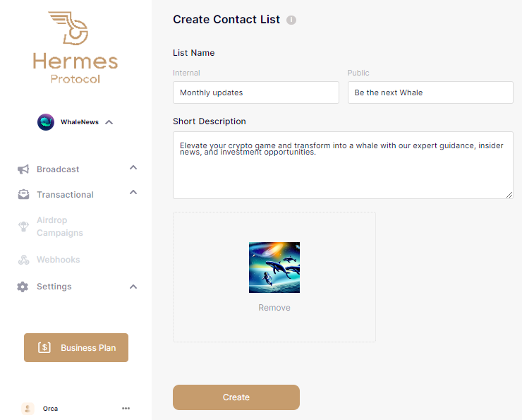Click the Internal list name field
522x420 pixels.
pos(255,92)
